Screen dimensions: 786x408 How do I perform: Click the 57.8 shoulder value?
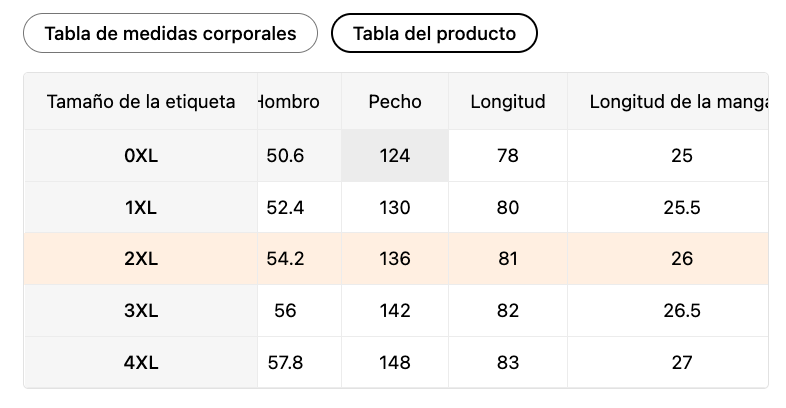pyautogui.click(x=285, y=362)
